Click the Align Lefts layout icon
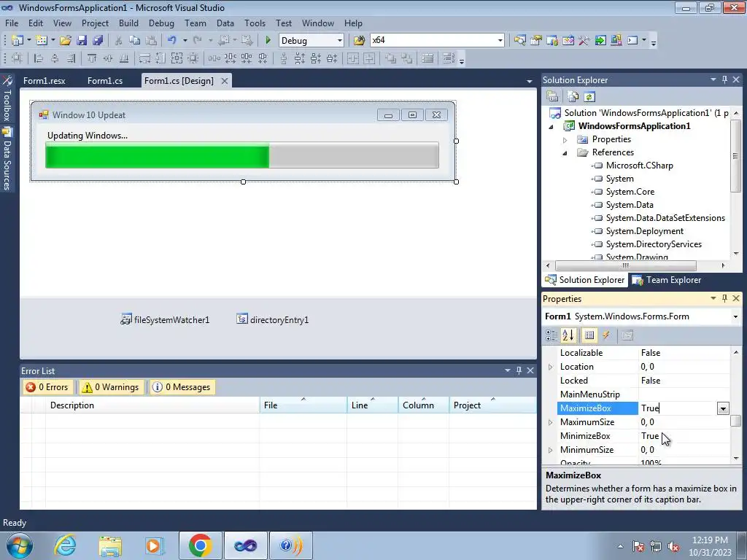Screen dimensions: 747x560 point(39,58)
